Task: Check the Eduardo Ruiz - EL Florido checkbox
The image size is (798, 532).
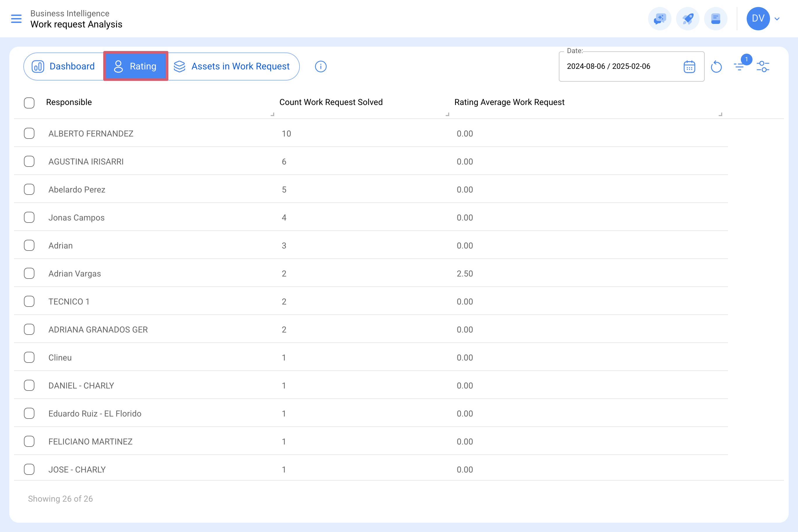Action: click(x=29, y=413)
